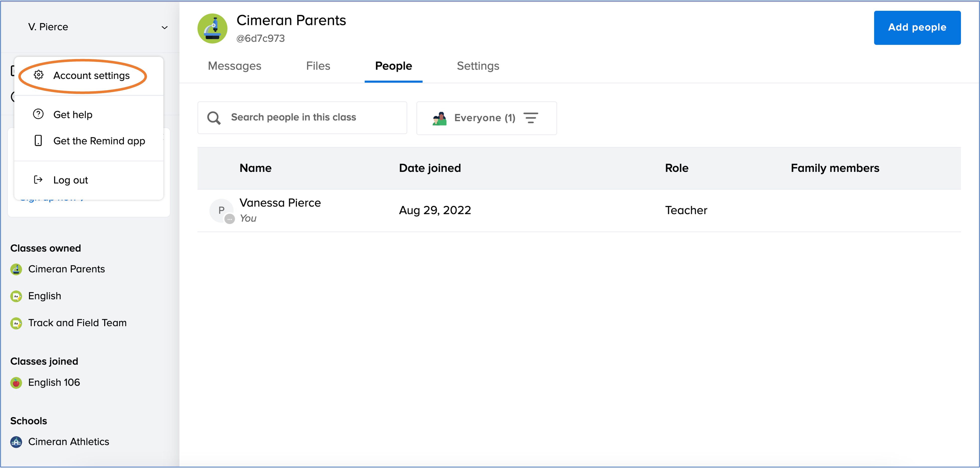
Task: Click the Name column header
Action: [256, 168]
